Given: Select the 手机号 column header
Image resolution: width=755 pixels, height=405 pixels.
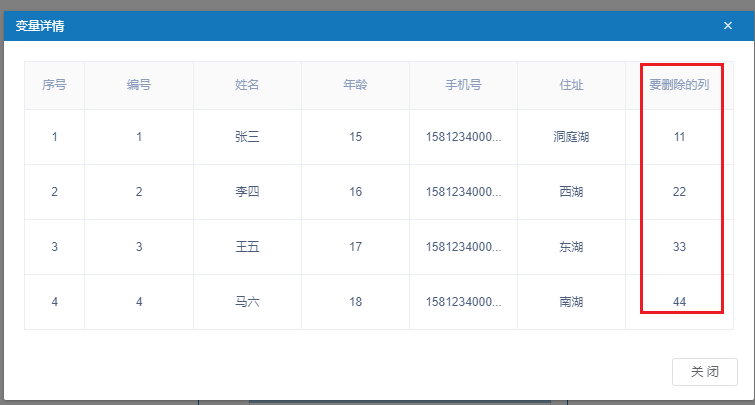Looking at the screenshot, I should tap(463, 85).
